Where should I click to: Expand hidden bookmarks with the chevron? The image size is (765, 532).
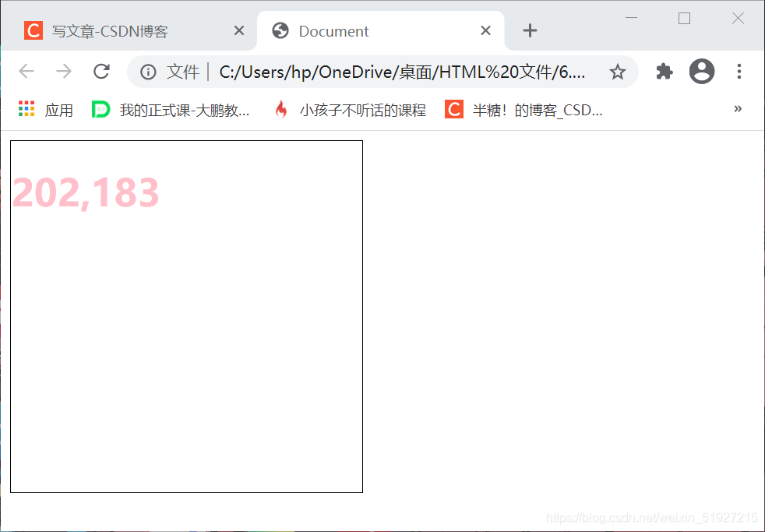pos(738,109)
